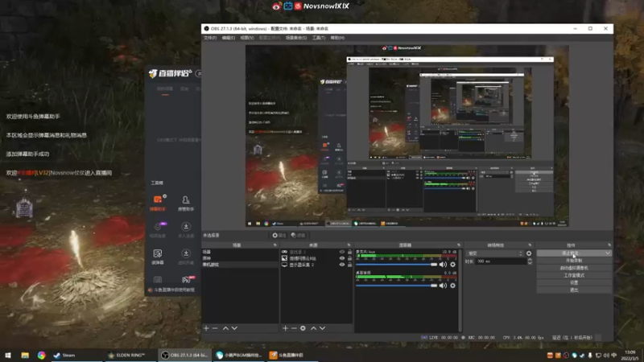Move selected source up
This screenshot has height=362, width=644.
[x=313, y=328]
